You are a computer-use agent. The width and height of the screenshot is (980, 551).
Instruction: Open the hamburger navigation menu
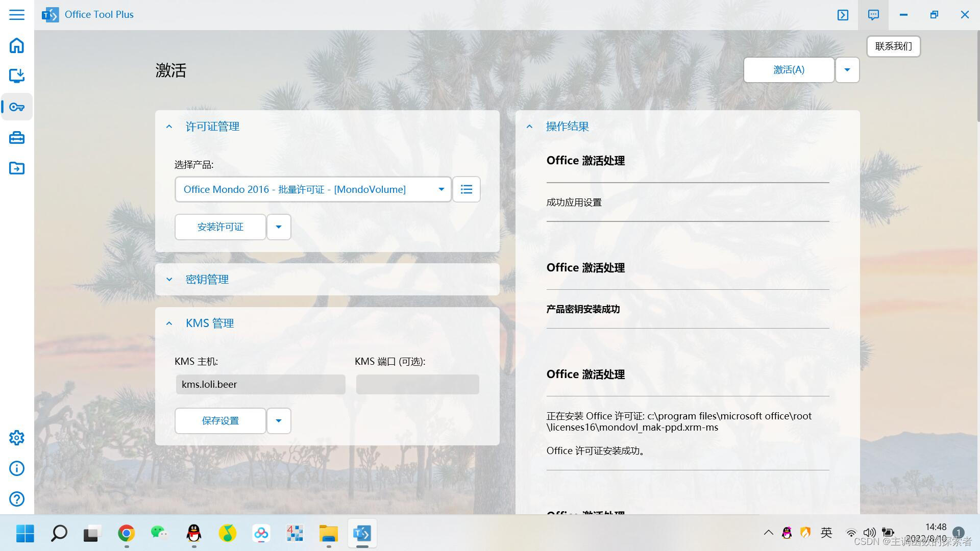tap(17, 14)
